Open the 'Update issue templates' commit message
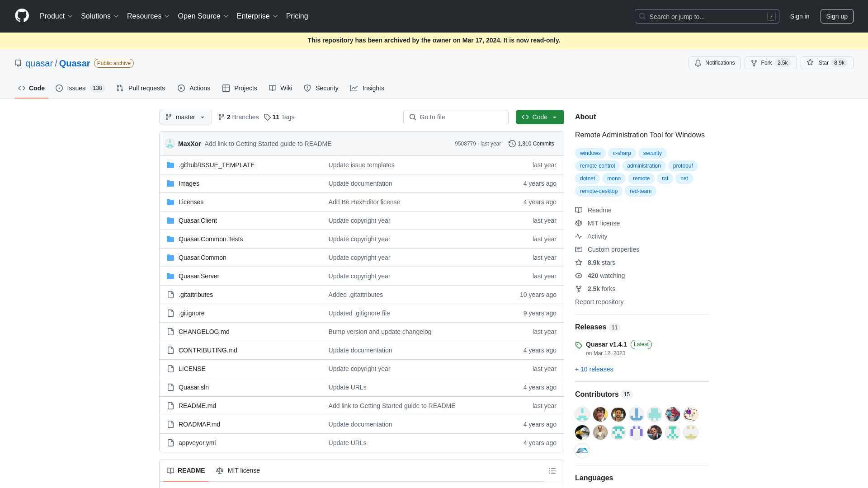This screenshot has height=488, width=868. tap(361, 165)
